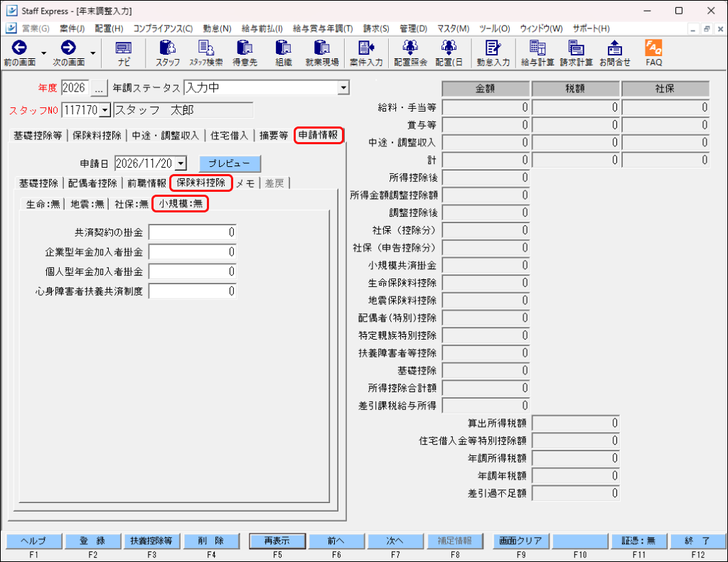The width and height of the screenshot is (728, 562).
Task: Open the 給与賞与年調(T) menu
Action: pos(323,28)
